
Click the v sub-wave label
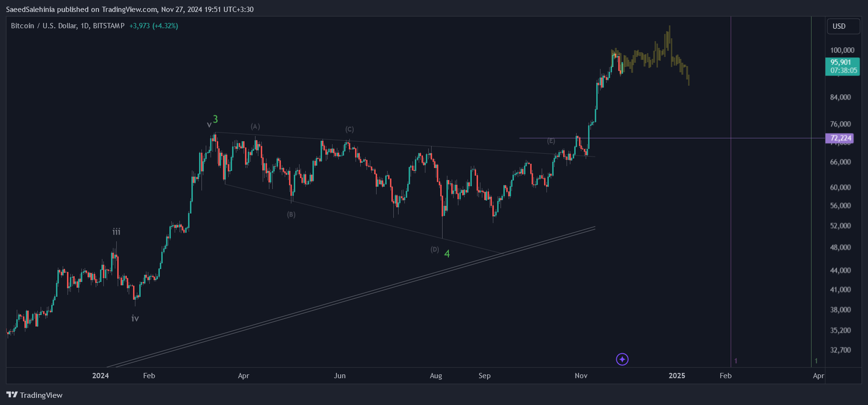click(x=209, y=125)
